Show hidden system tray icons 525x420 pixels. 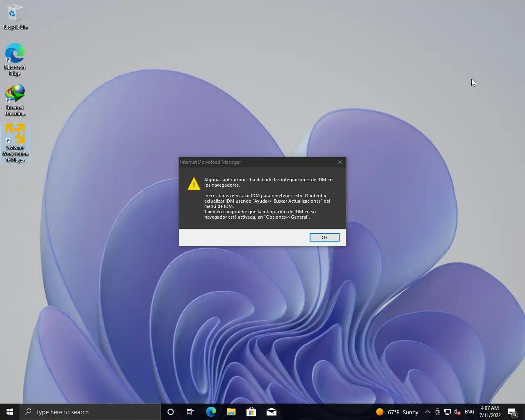click(427, 412)
